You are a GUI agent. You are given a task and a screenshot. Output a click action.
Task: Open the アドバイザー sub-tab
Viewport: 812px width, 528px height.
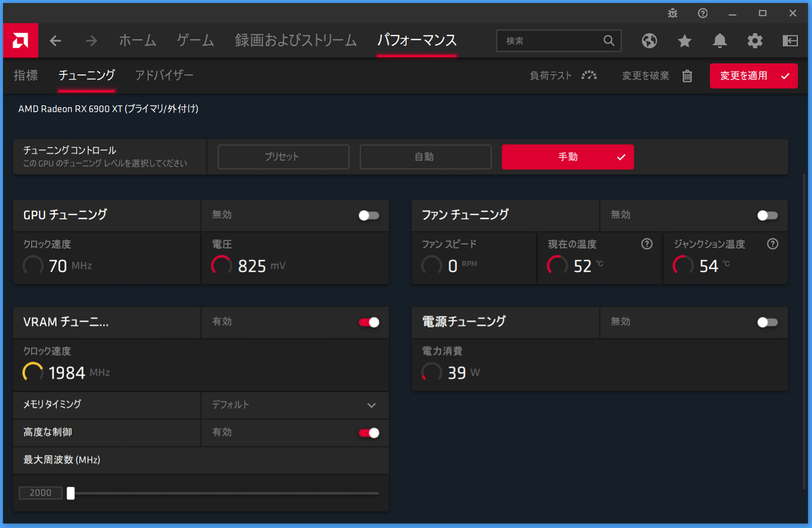point(164,76)
